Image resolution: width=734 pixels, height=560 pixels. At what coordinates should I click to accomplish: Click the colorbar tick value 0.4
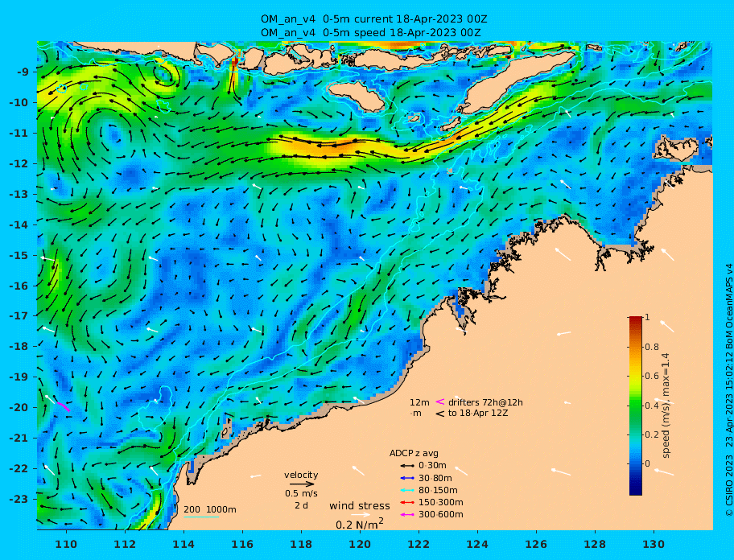point(652,406)
